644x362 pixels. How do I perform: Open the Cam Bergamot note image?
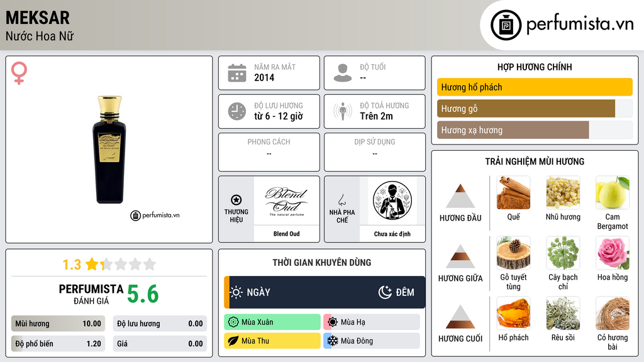coord(613,193)
